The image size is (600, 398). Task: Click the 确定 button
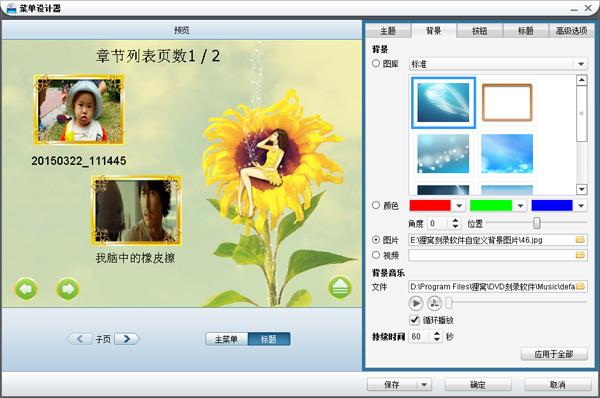478,385
